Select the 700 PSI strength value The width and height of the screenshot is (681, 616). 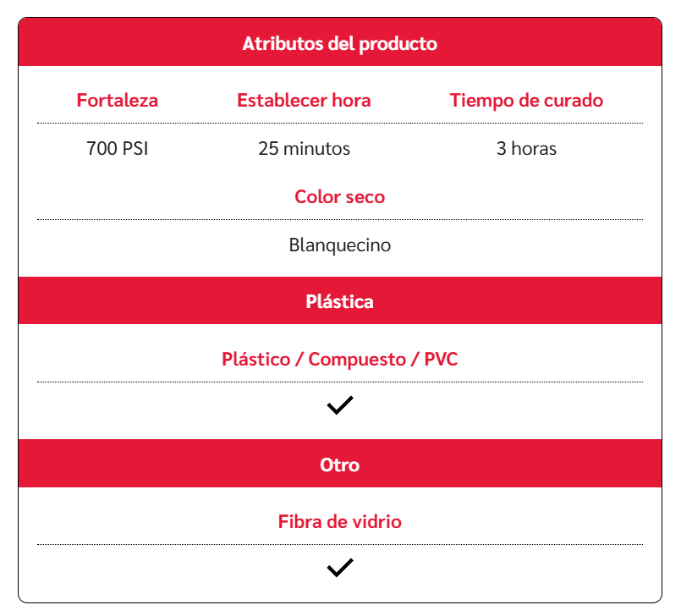click(x=117, y=149)
